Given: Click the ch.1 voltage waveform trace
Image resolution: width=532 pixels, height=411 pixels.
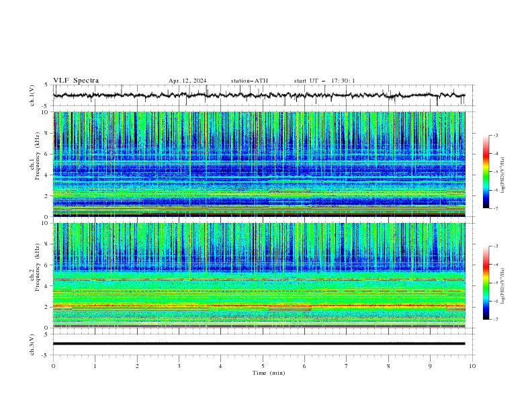Looking at the screenshot, I should tap(259, 95).
